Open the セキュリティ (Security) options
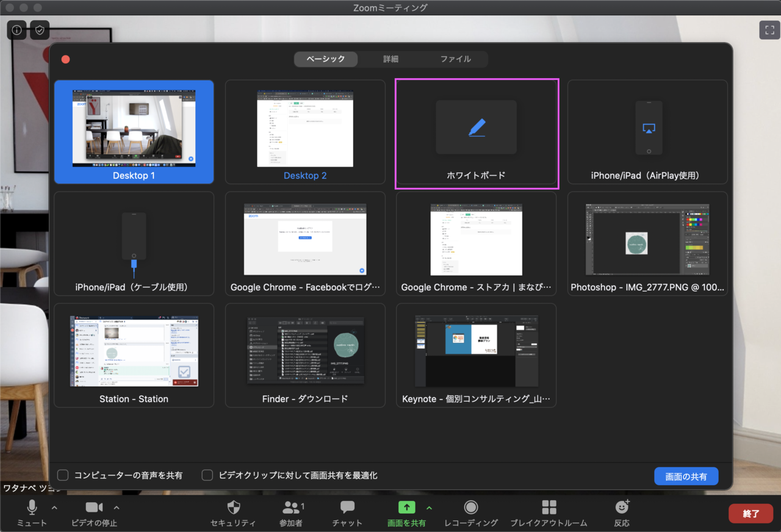The height and width of the screenshot is (532, 781). (233, 512)
